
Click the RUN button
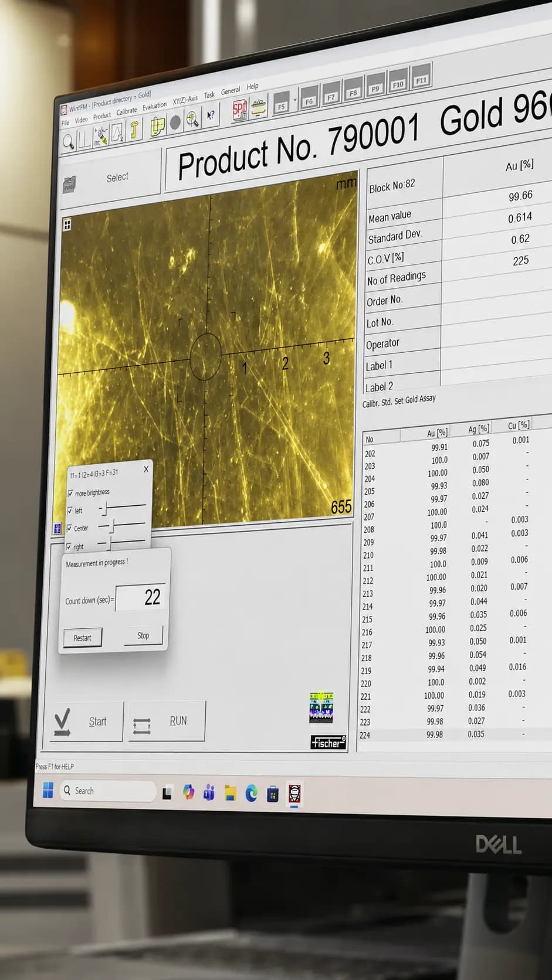pos(167,721)
